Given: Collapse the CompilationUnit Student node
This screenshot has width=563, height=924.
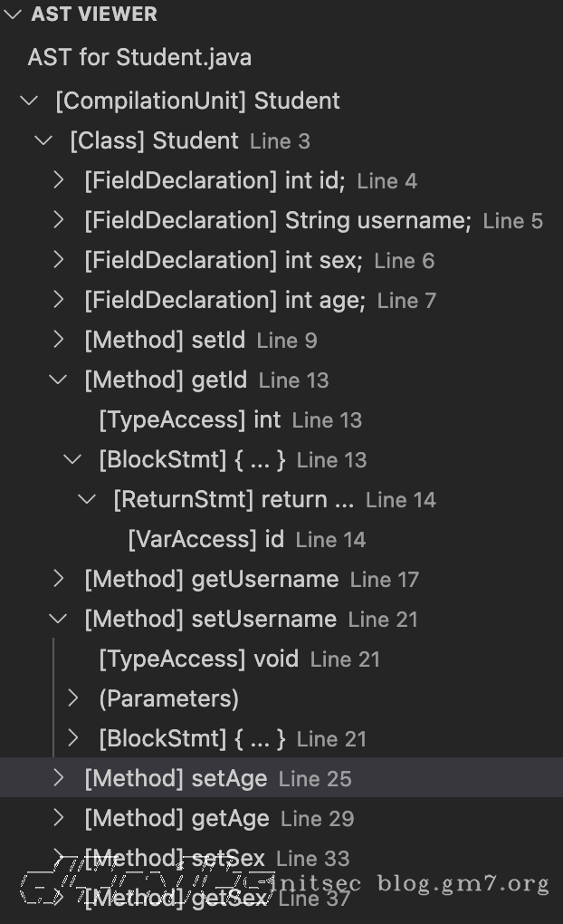Looking at the screenshot, I should (30, 101).
